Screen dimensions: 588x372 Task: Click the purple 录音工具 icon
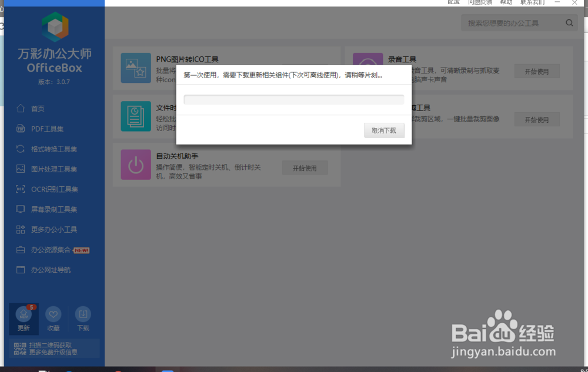tap(368, 59)
